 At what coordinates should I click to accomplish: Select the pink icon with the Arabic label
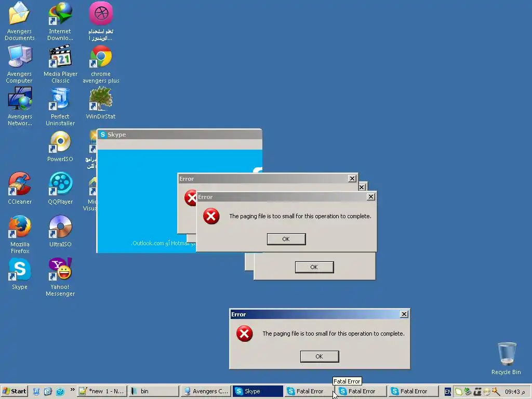click(101, 20)
